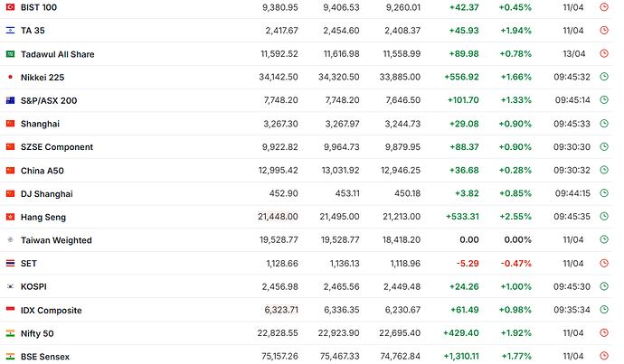Click the Japan flag icon next to Nikkei 225
624x364 pixels.
pyautogui.click(x=10, y=78)
